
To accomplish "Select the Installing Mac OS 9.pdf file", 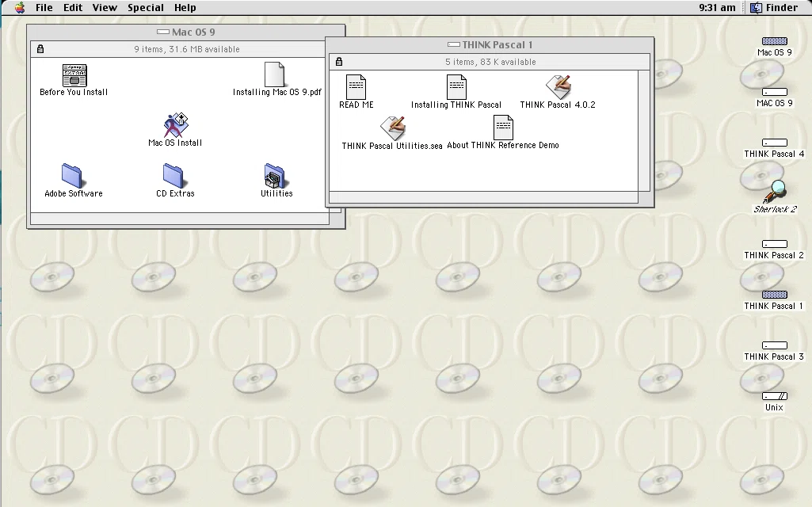I will tap(274, 74).
